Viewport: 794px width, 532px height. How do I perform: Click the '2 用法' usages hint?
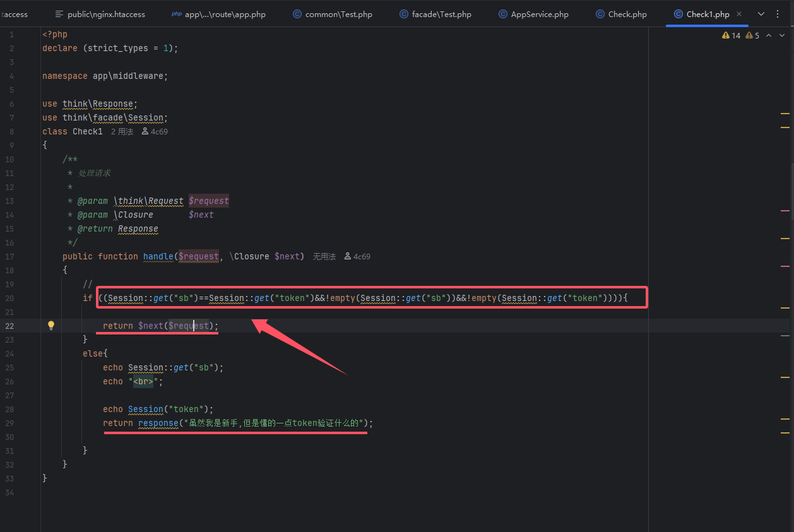[122, 132]
